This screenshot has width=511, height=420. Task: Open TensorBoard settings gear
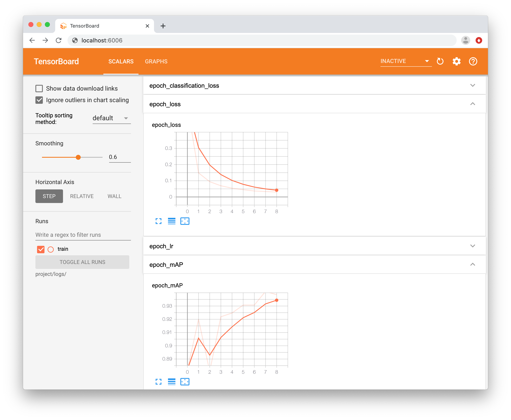(457, 61)
